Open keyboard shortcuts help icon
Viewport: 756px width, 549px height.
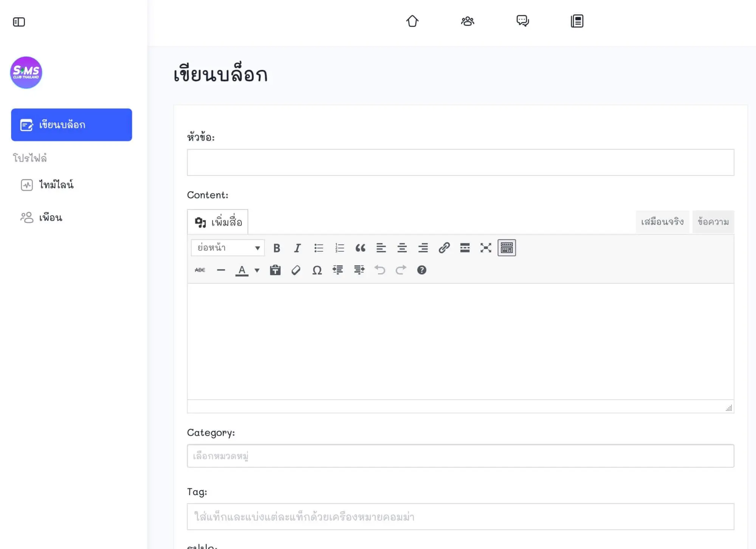click(422, 270)
